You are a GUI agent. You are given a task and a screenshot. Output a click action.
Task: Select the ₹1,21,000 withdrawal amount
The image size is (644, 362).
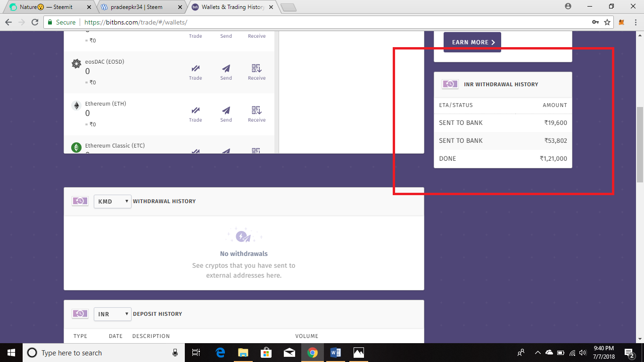[553, 158]
